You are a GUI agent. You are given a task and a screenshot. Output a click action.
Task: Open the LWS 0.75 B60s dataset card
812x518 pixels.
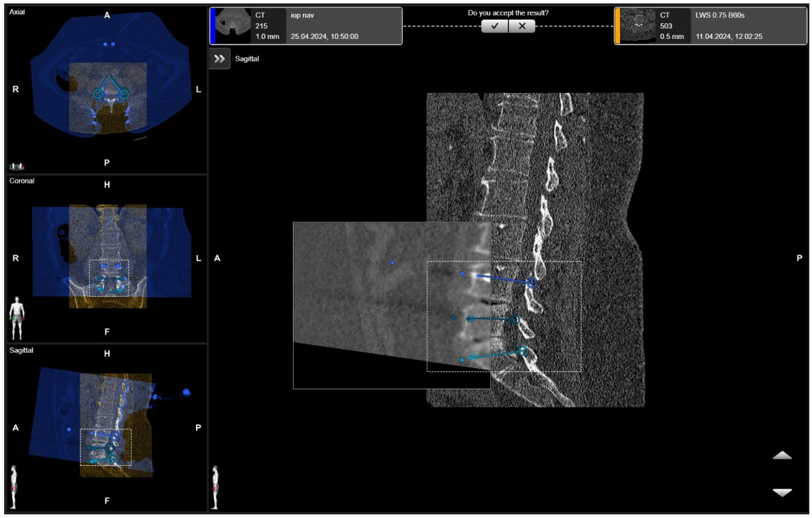click(x=711, y=26)
